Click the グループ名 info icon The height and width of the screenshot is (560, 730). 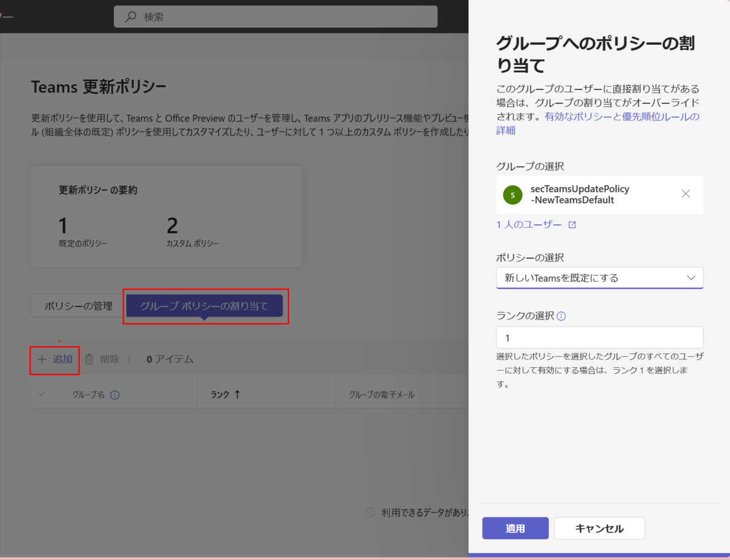114,395
